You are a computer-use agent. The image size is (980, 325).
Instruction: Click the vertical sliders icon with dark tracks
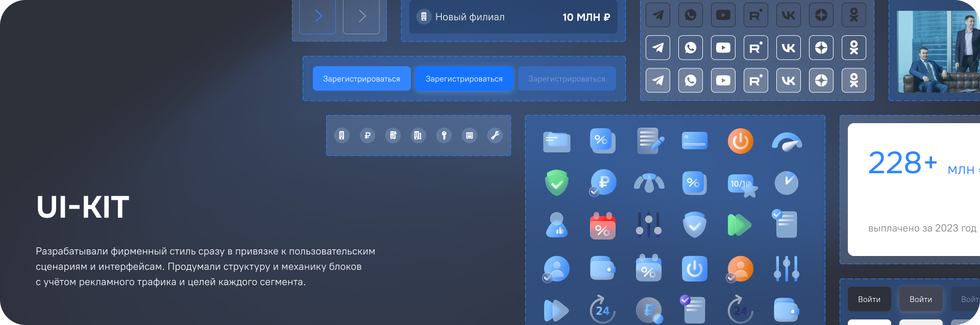pyautogui.click(x=648, y=225)
